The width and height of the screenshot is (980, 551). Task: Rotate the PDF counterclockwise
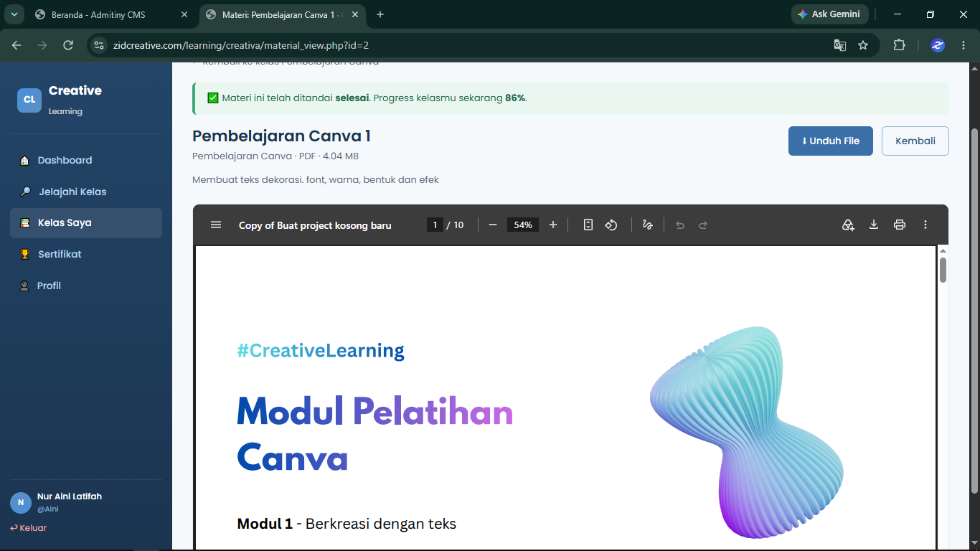(611, 225)
